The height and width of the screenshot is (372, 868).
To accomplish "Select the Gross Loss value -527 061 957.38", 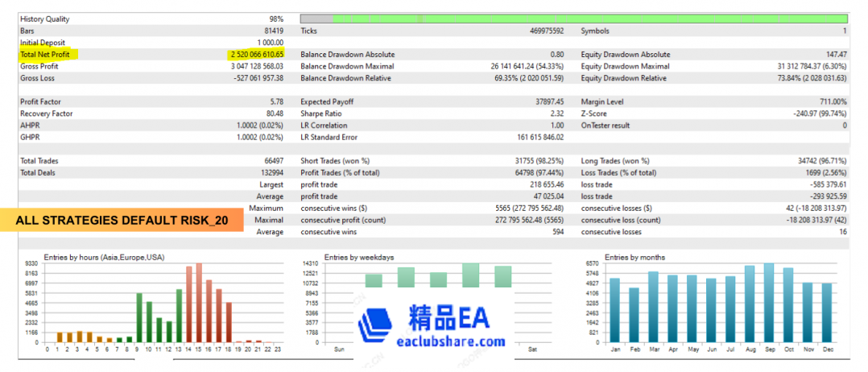I will pos(258,78).
